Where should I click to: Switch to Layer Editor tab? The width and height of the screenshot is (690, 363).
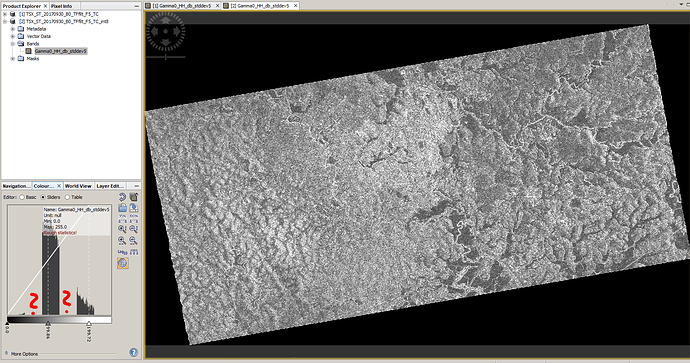[110, 186]
